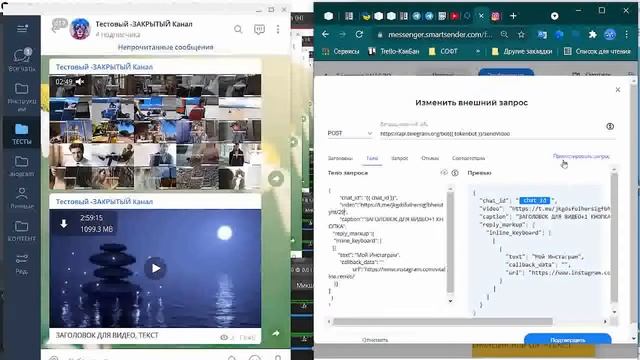Click the channel avatar in Telegram header

80,29
